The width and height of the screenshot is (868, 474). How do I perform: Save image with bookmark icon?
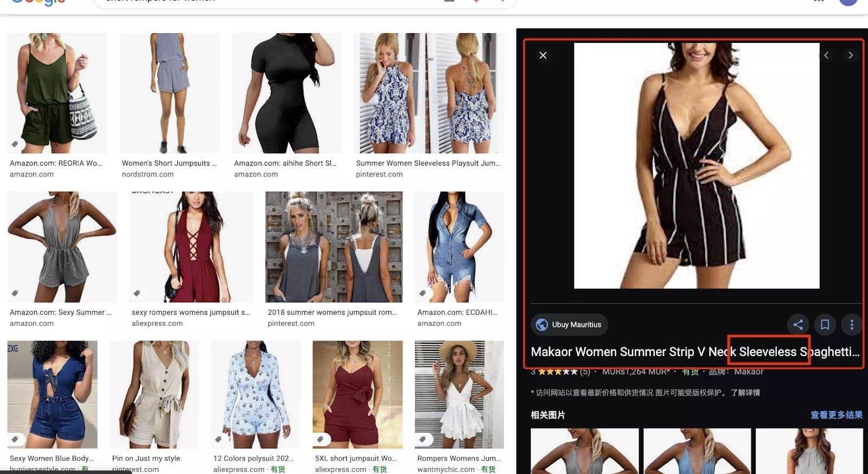[825, 325]
